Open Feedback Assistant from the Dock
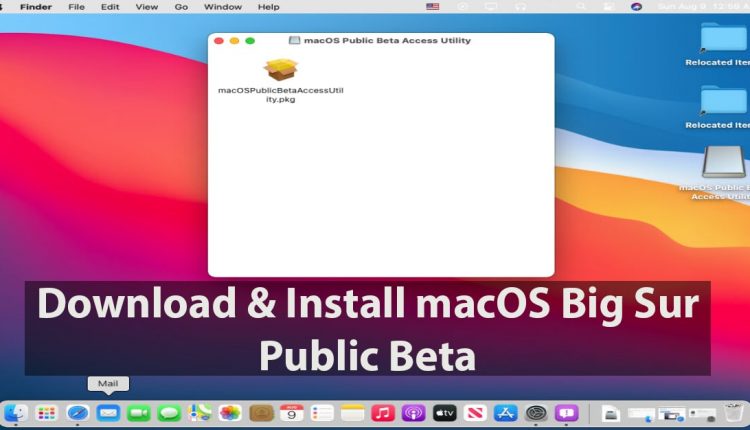750x430 pixels. pos(567,413)
